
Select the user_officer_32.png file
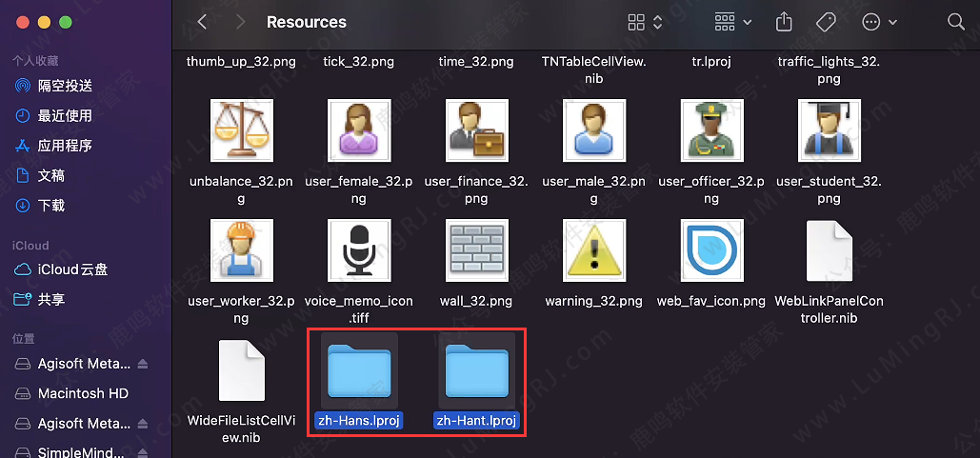point(711,130)
